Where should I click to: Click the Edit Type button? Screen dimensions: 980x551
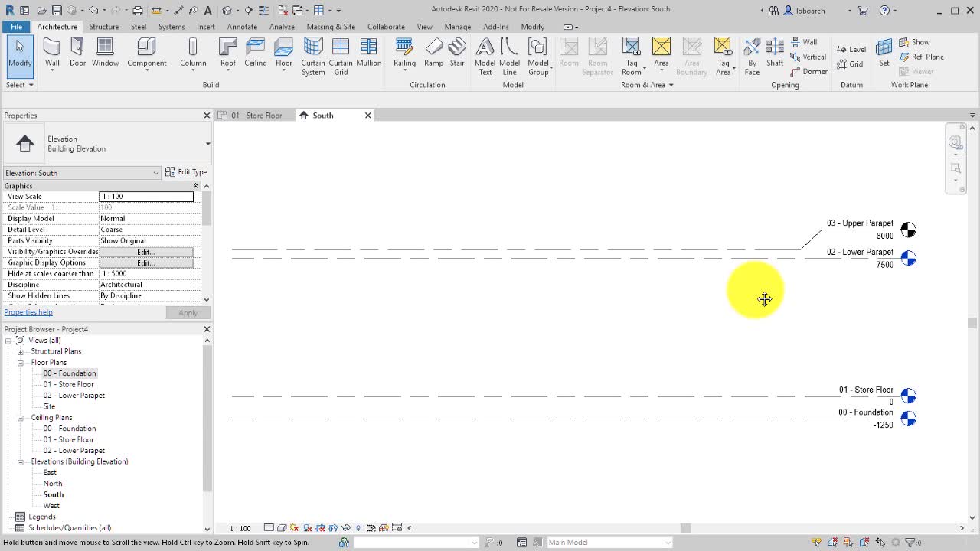(186, 171)
